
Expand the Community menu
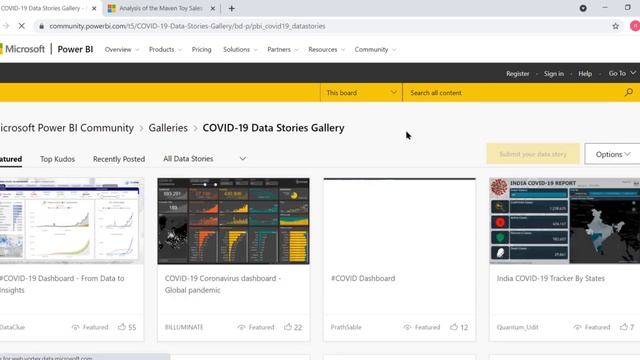tap(375, 49)
